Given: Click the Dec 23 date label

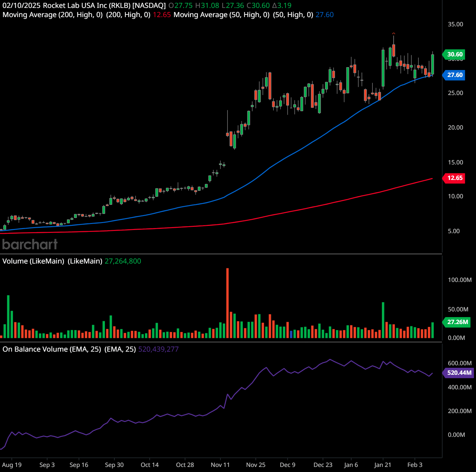Looking at the screenshot, I should pyautogui.click(x=323, y=465).
